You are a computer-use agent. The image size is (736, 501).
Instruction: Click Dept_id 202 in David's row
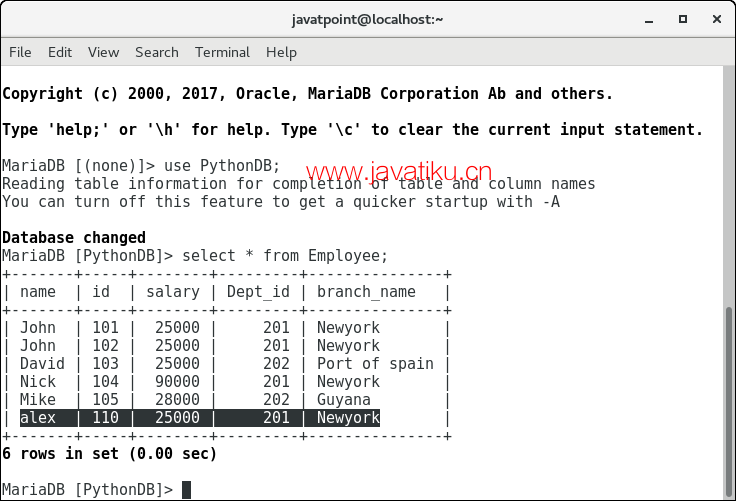[276, 363]
